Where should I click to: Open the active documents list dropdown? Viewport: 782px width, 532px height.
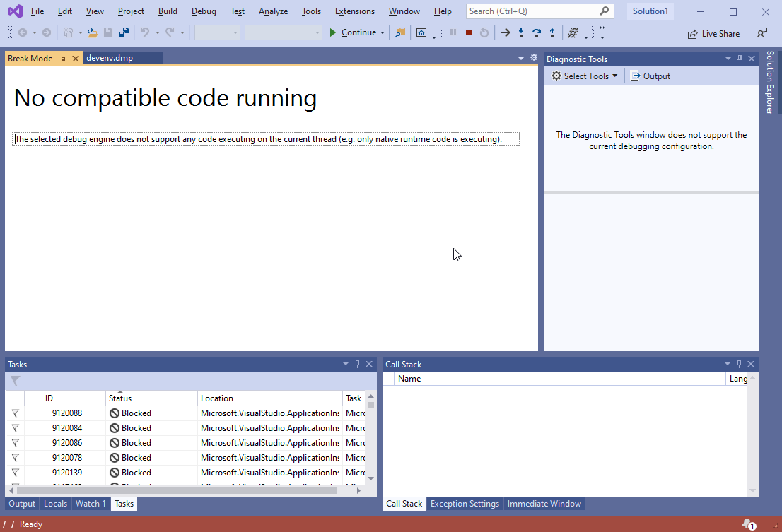pos(520,58)
